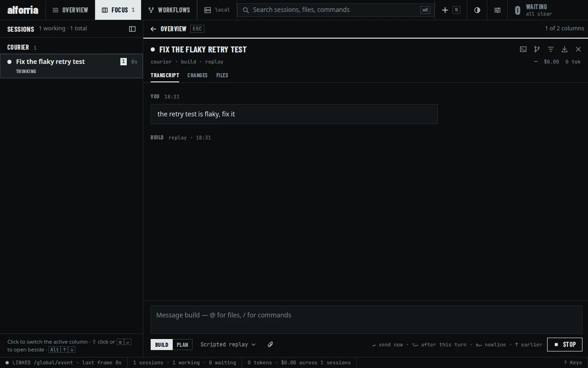Image resolution: width=588 pixels, height=368 pixels.
Task: Open the settings sliders icon
Action: click(x=498, y=10)
